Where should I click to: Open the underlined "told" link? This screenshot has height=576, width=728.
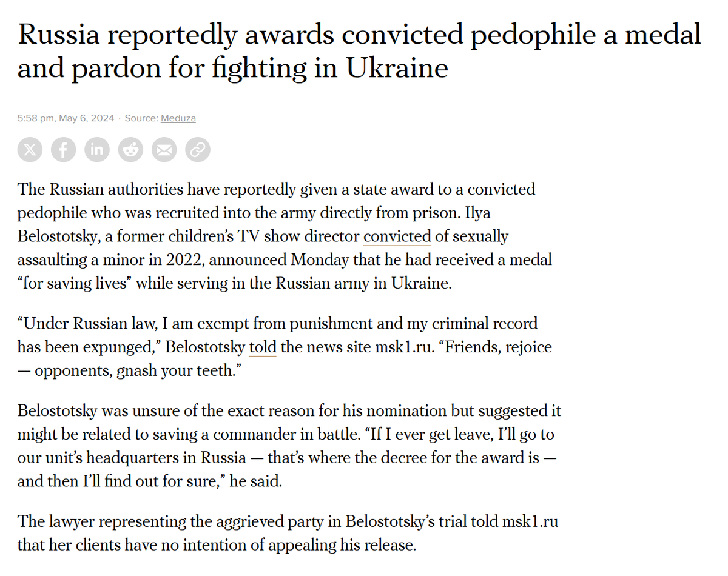[262, 348]
